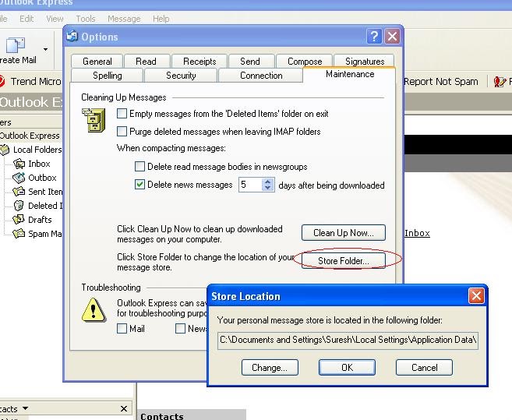Switch to the General tab
This screenshot has height=420, width=512.
(97, 62)
